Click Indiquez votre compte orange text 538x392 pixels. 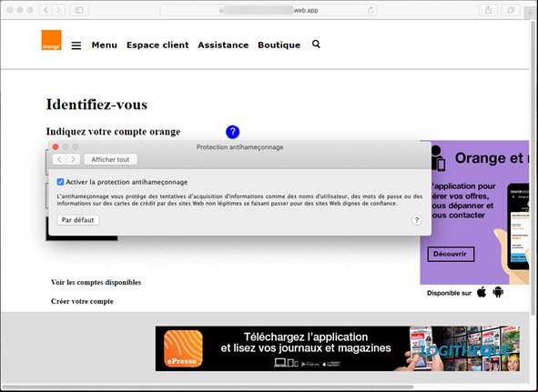coord(113,132)
